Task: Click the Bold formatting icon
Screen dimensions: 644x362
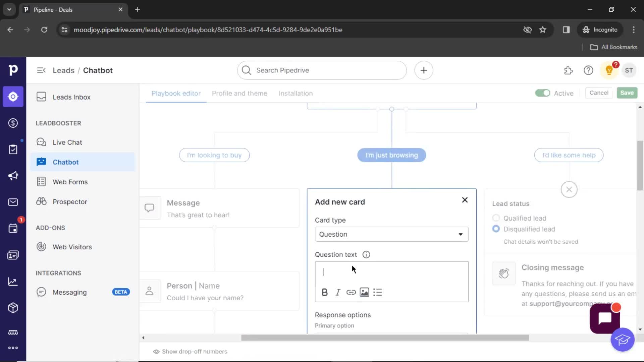Action: coord(324,292)
